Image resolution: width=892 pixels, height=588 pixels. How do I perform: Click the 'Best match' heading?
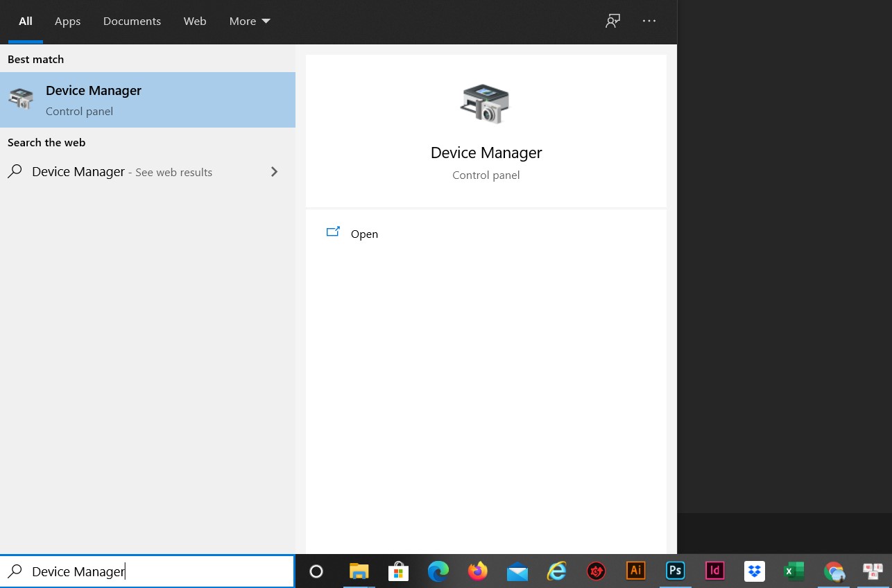click(36, 60)
